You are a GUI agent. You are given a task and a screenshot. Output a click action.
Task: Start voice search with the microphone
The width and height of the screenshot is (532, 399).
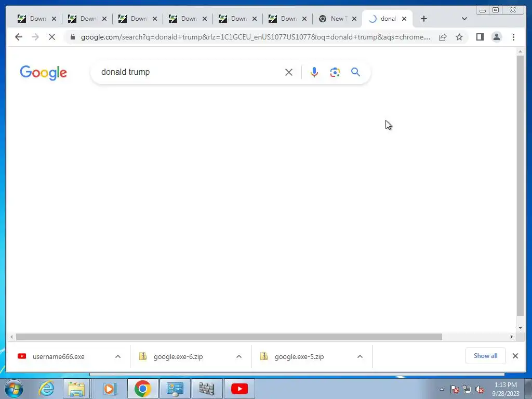[314, 72]
